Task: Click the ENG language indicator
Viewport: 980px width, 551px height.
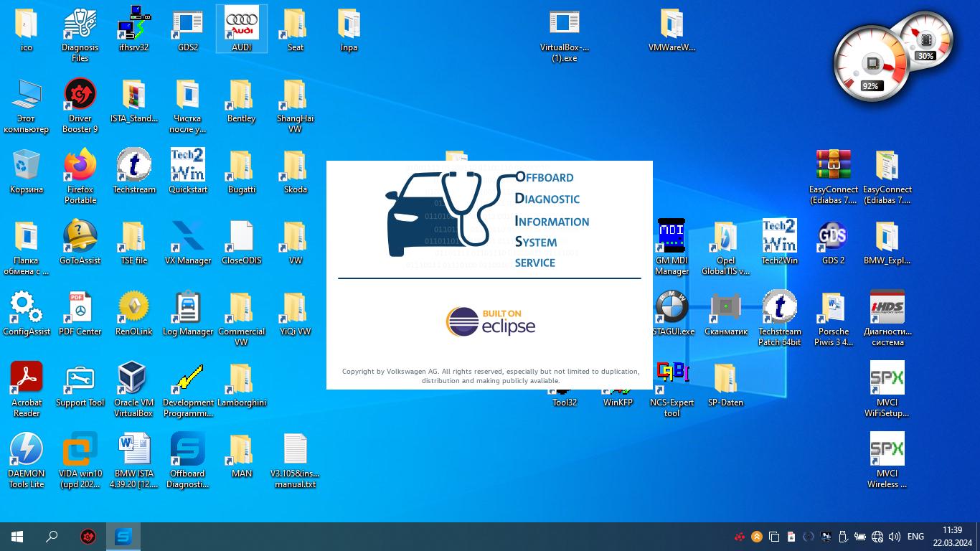Action: coord(915,537)
